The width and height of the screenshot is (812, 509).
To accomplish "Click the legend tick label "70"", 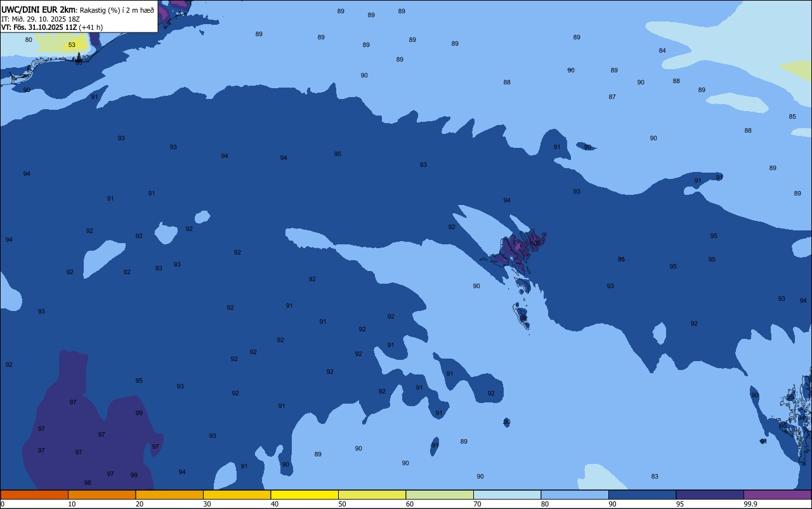I will (x=477, y=504).
